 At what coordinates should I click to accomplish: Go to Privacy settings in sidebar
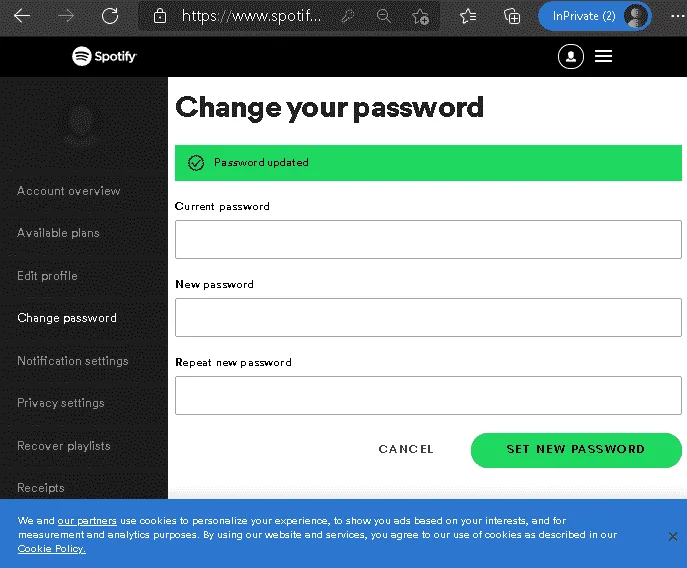[61, 403]
